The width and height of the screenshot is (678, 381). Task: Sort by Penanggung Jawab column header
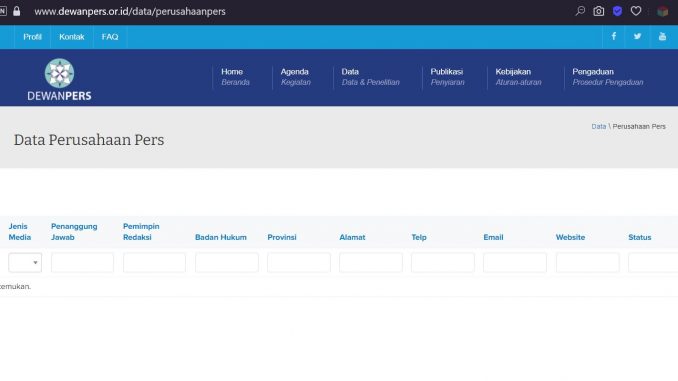[74, 232]
